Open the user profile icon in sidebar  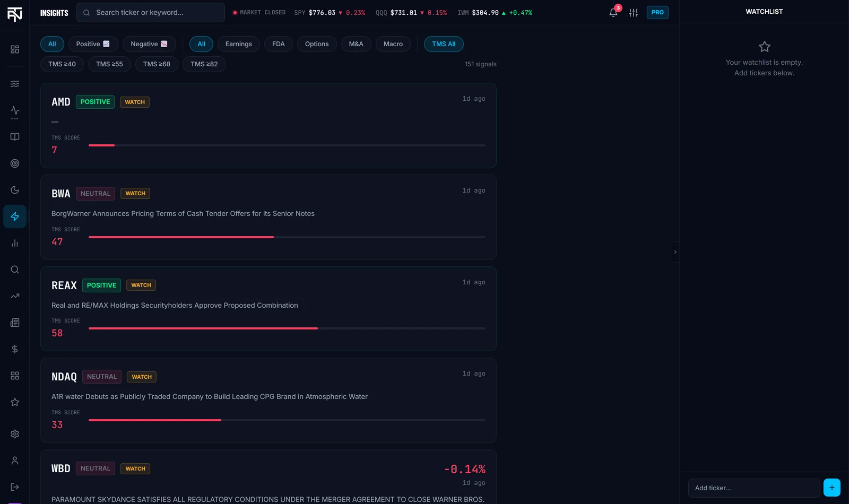click(x=15, y=460)
